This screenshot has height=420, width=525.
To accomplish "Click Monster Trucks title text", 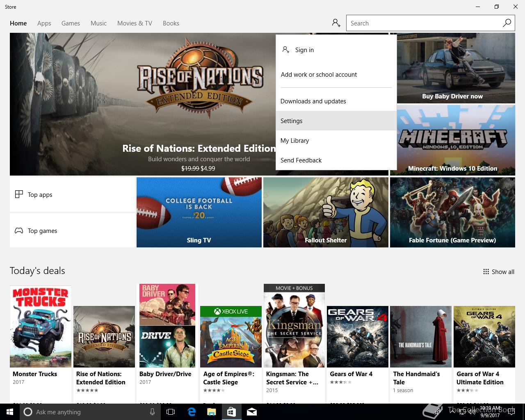I will coord(35,374).
